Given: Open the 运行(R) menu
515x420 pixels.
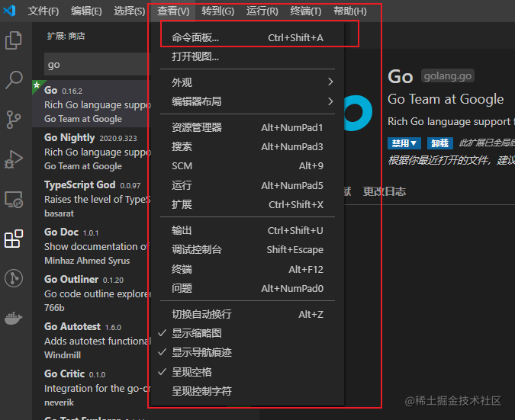Looking at the screenshot, I should click(262, 11).
